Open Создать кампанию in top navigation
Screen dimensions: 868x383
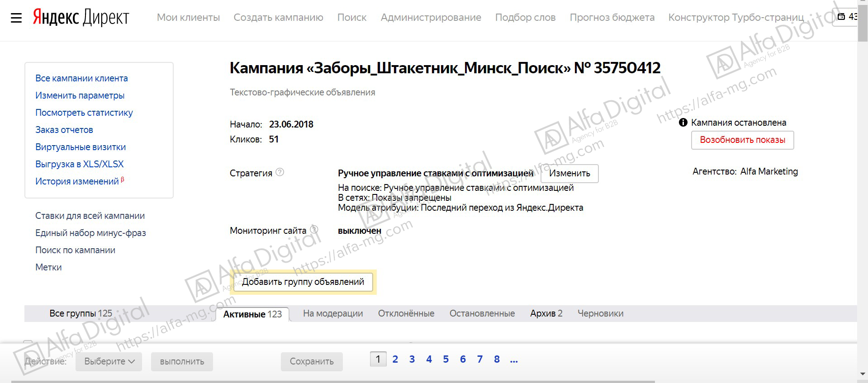278,17
